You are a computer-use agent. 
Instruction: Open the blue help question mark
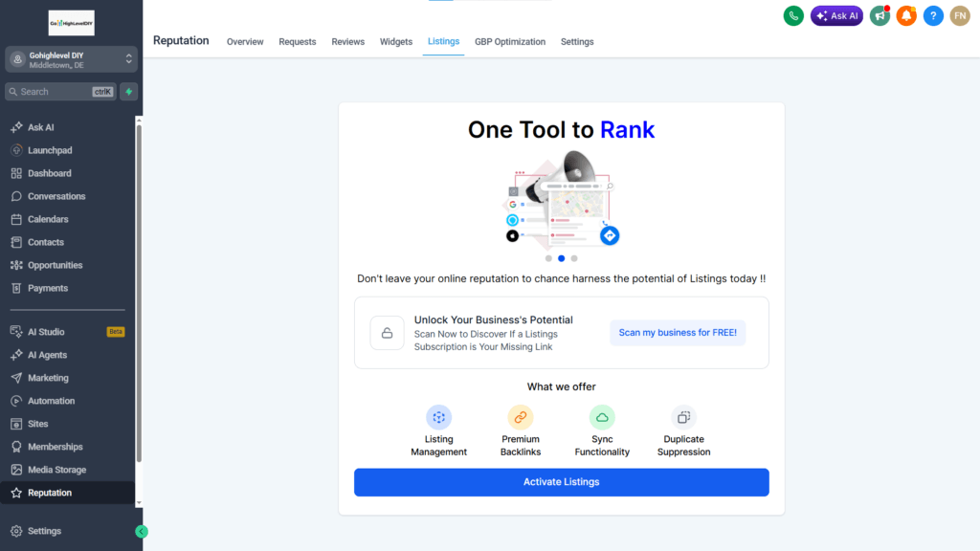pyautogui.click(x=933, y=15)
